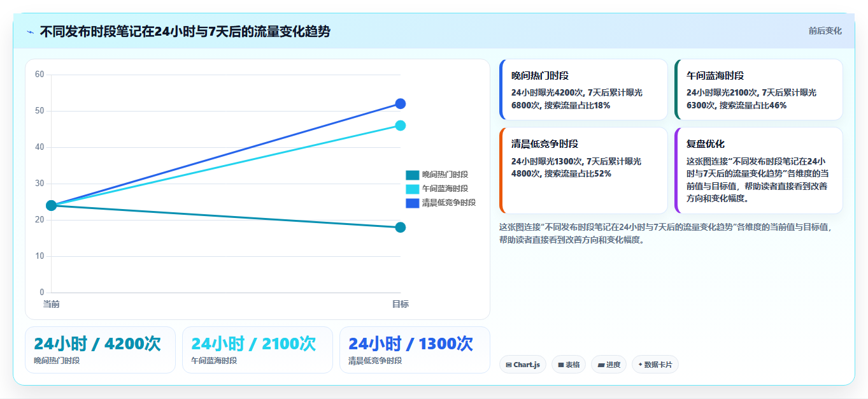
Task: Click the 午间蓝海时段 legend label
Action: click(x=445, y=189)
